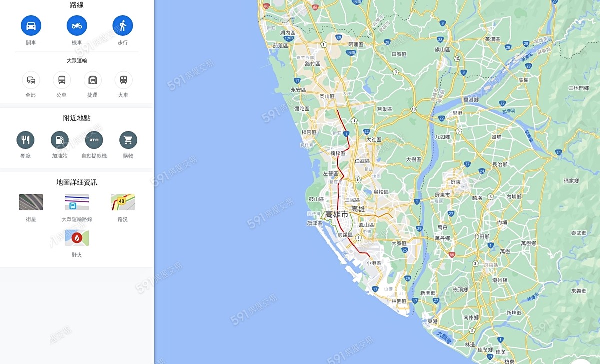Image resolution: width=600 pixels, height=364 pixels.
Task: Find nearby 加油站 gas stations
Action: click(x=60, y=140)
